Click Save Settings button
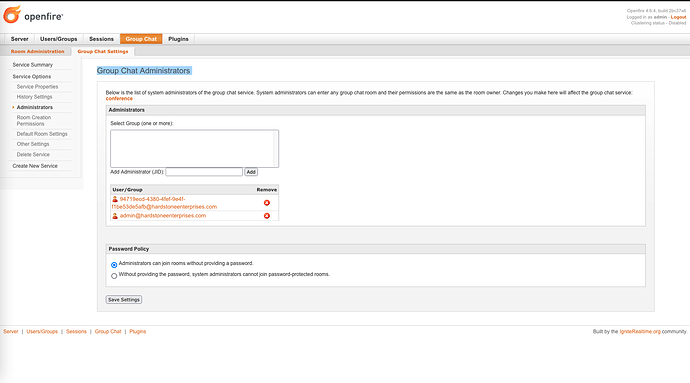 (124, 299)
